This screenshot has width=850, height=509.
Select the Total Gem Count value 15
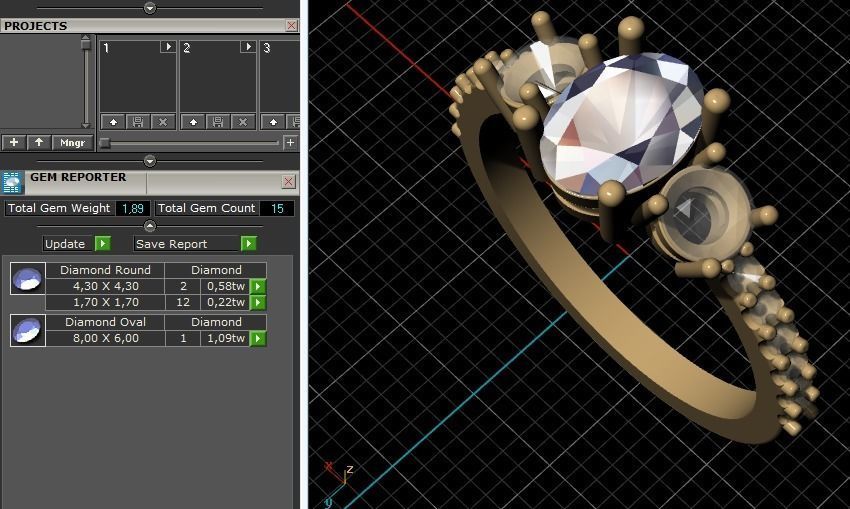277,209
